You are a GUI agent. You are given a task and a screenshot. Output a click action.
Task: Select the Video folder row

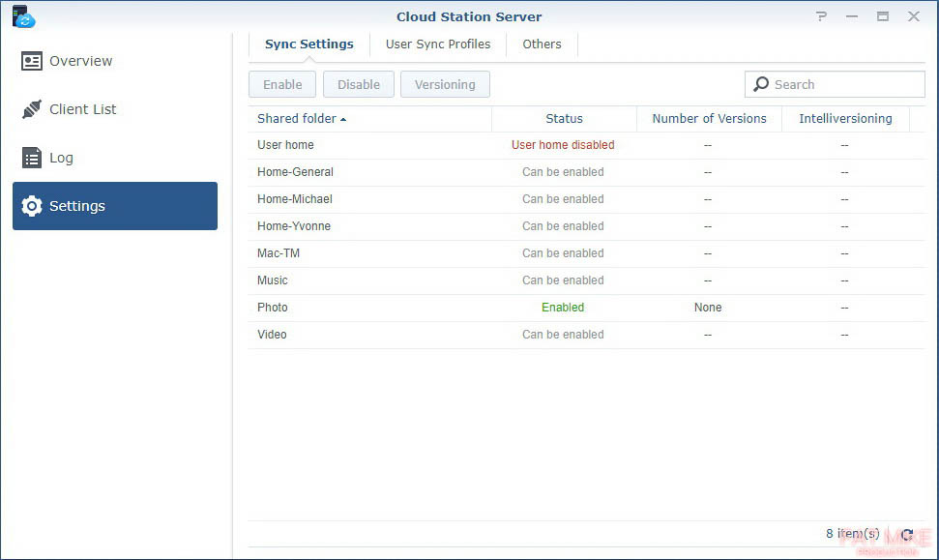[587, 335]
